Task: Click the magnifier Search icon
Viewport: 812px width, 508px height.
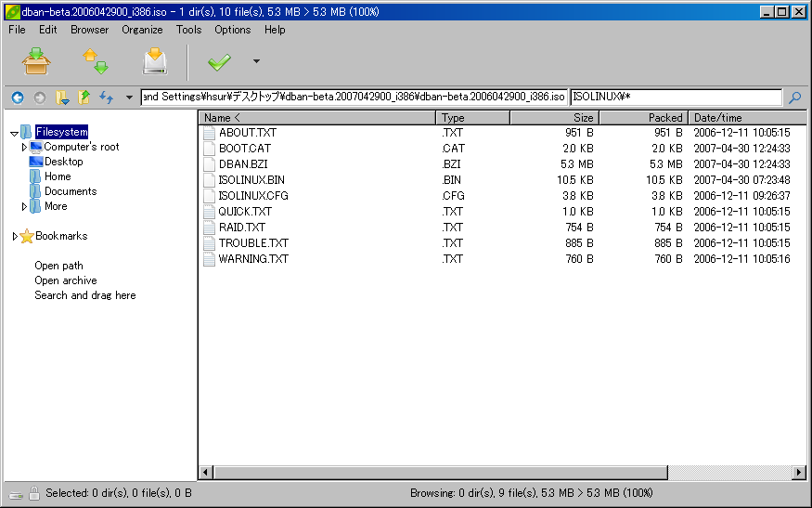Action: click(795, 97)
